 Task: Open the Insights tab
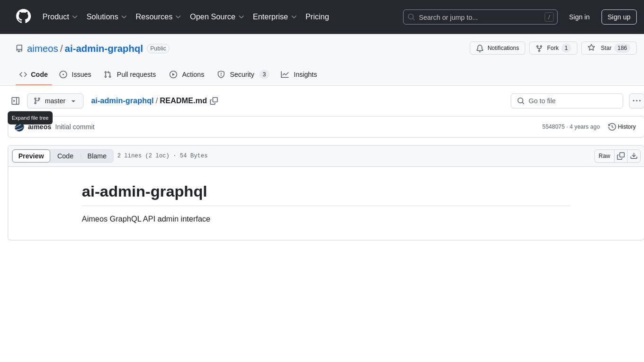pyautogui.click(x=299, y=74)
